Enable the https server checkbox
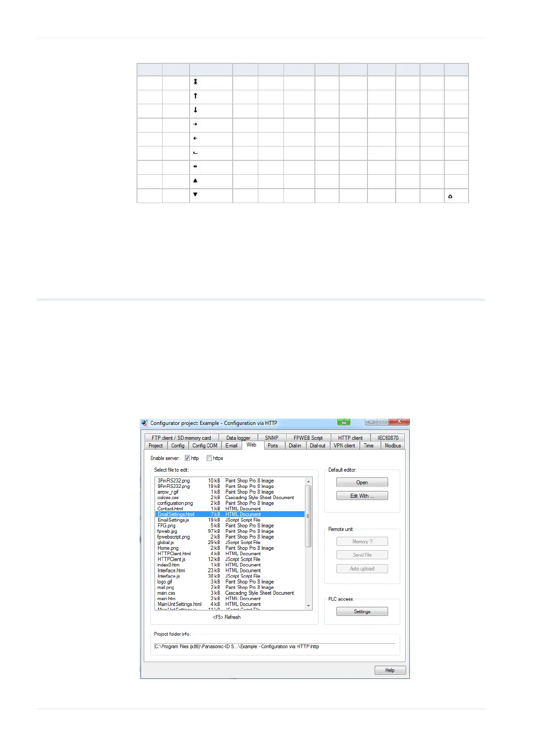 coord(209,458)
